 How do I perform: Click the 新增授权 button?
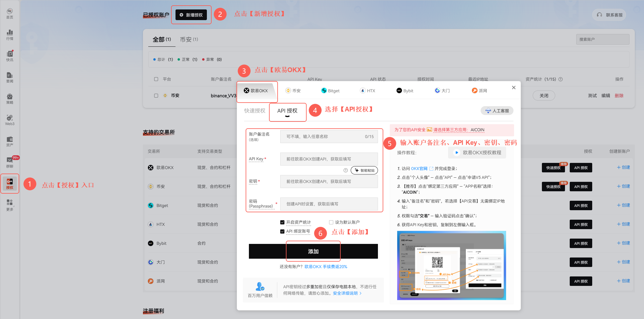pos(191,15)
